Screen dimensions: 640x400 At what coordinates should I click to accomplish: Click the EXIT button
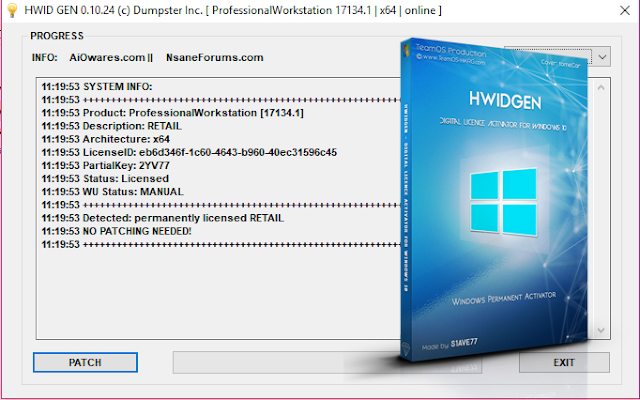point(564,362)
